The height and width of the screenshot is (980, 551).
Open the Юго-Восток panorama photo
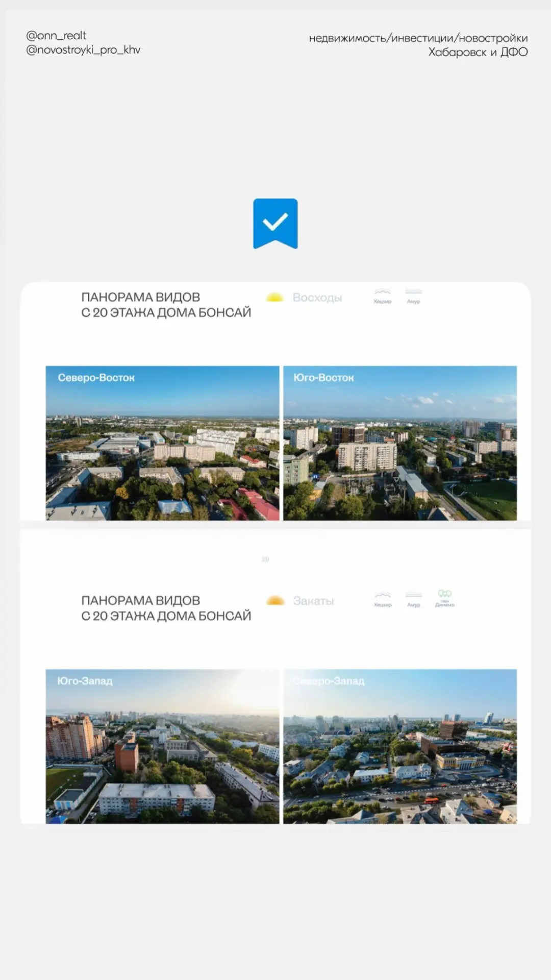pos(400,443)
